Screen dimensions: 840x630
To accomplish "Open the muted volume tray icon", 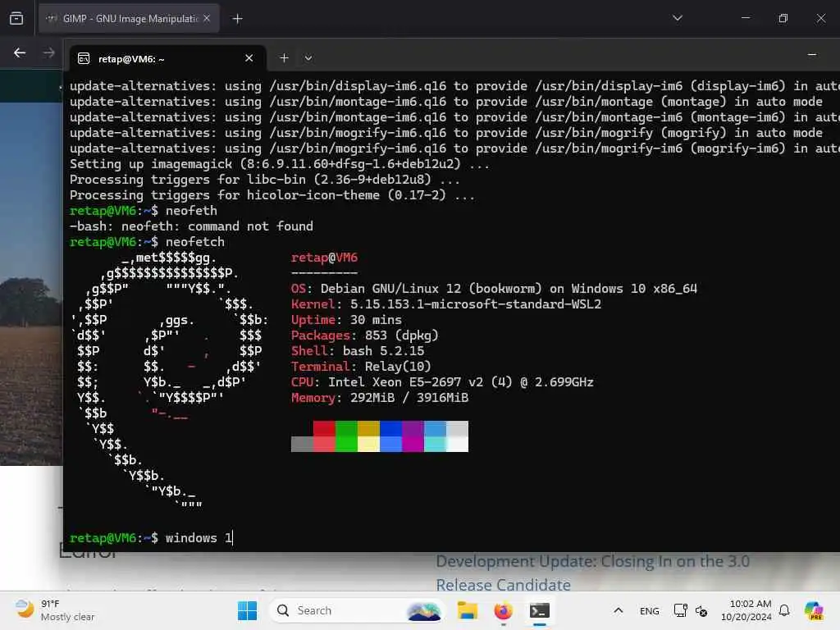I will click(701, 610).
